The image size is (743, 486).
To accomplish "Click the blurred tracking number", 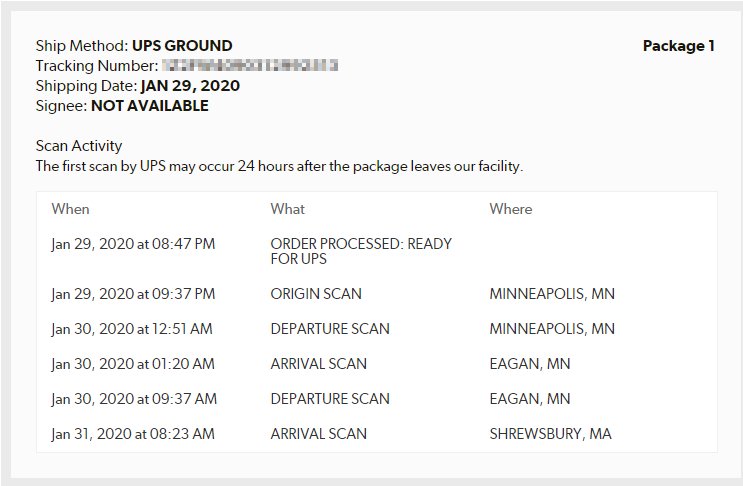I will tap(250, 65).
